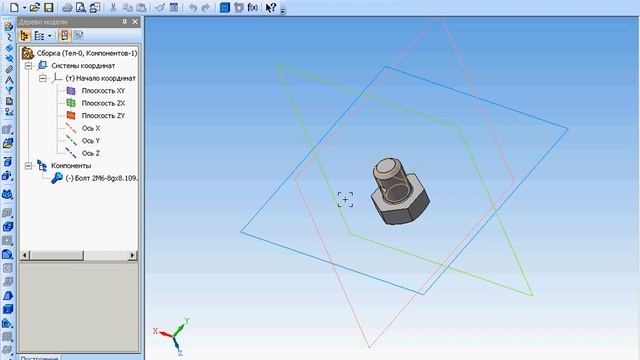Select Системы координат in the tree
Image resolution: width=640 pixels, height=360 pixels.
pyautogui.click(x=83, y=66)
